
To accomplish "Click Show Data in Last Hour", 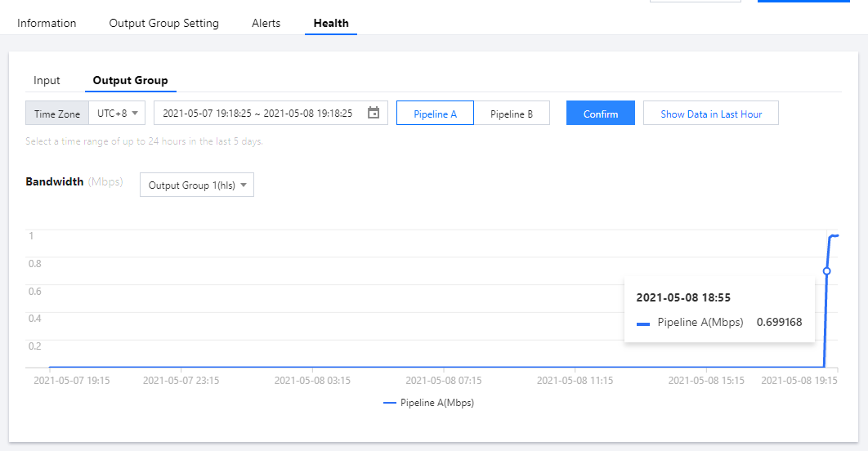I will coord(711,114).
